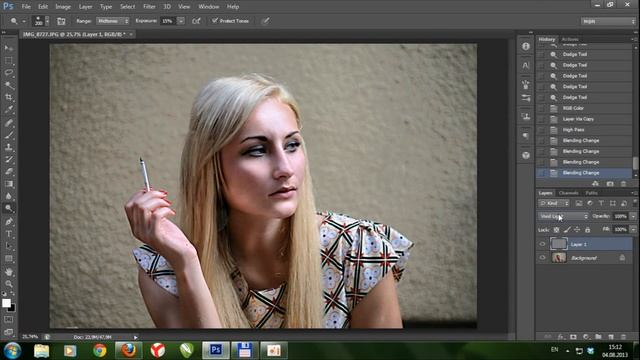
Task: Select the Hand tool
Action: point(9,272)
